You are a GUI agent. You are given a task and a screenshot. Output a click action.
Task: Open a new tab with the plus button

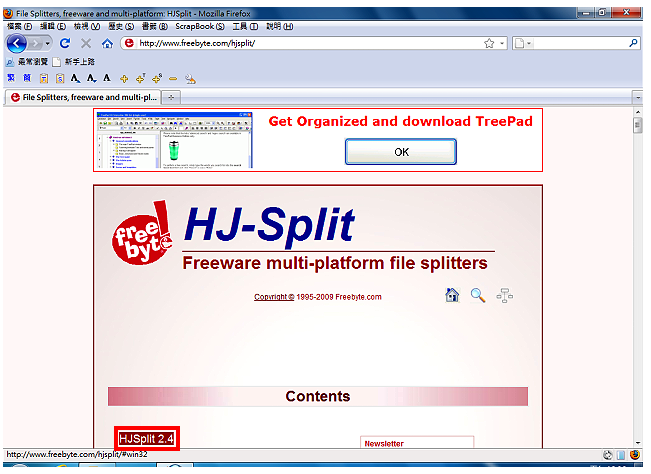(x=171, y=98)
